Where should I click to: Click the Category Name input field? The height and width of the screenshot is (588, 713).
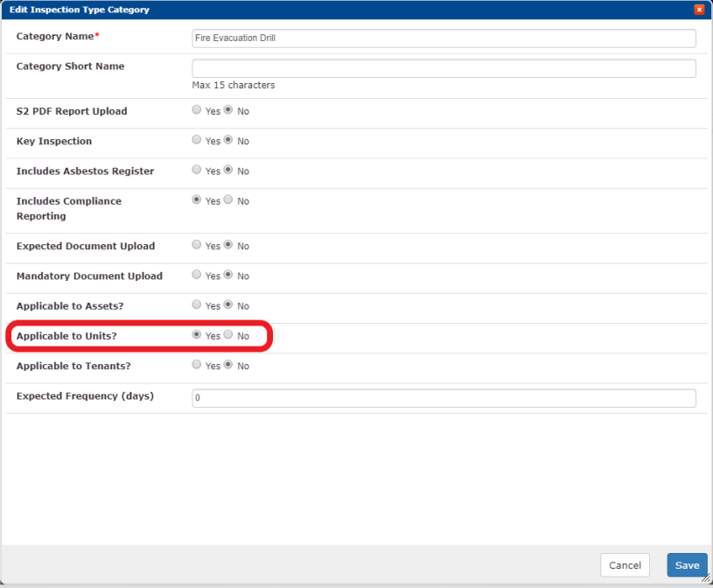[444, 38]
